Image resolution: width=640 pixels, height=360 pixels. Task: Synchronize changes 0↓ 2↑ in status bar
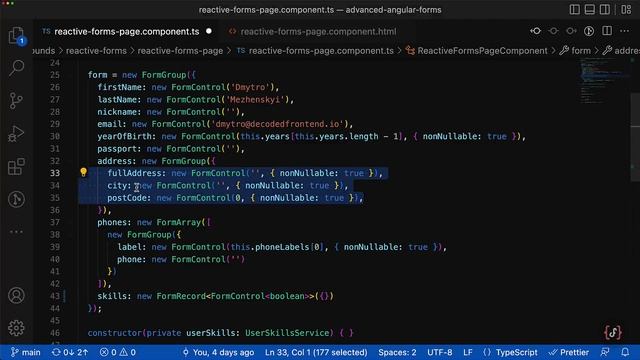coord(70,352)
